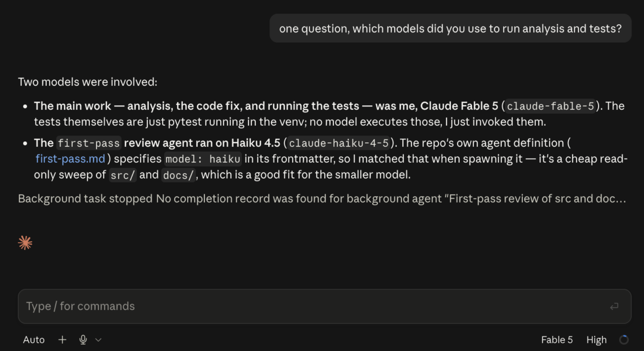The height and width of the screenshot is (351, 644).
Task: Select the 'model: haiku' inline code
Action: point(203,159)
